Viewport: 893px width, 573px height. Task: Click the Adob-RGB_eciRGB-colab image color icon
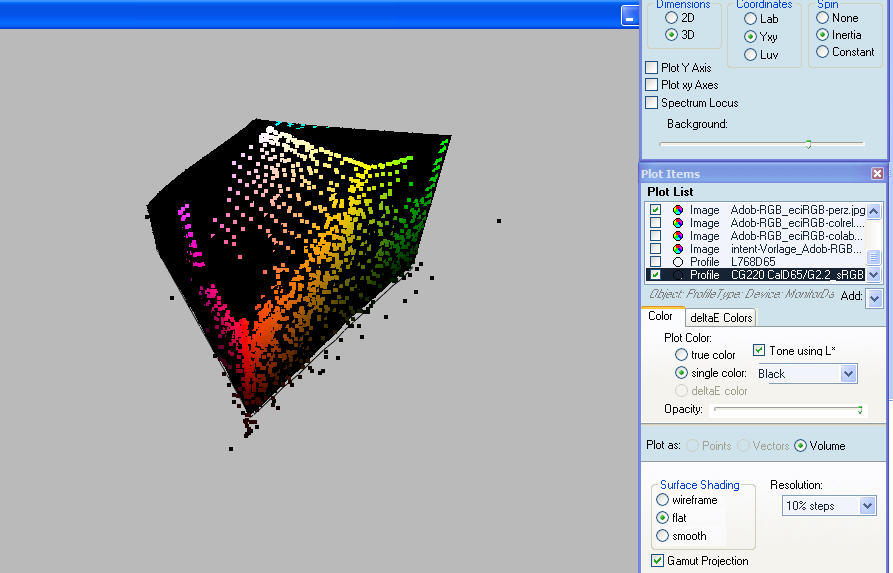pyautogui.click(x=678, y=236)
